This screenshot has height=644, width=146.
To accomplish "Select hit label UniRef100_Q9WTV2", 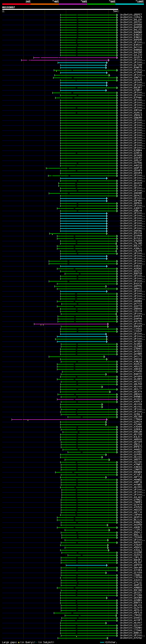I will [131, 77].
